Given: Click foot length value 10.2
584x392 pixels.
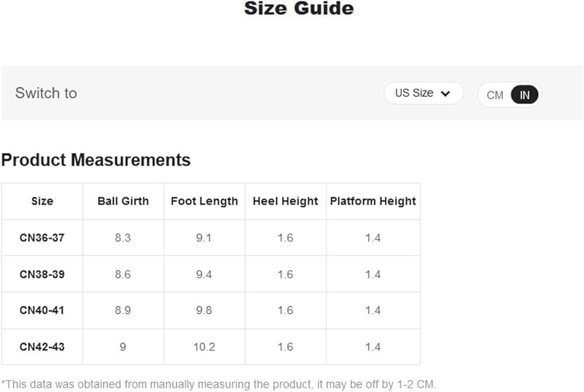Looking at the screenshot, I should pos(204,347).
